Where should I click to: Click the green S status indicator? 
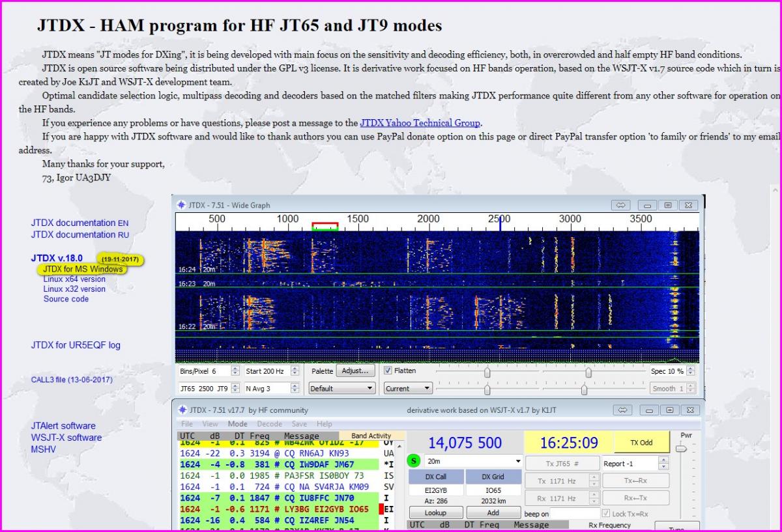(413, 461)
